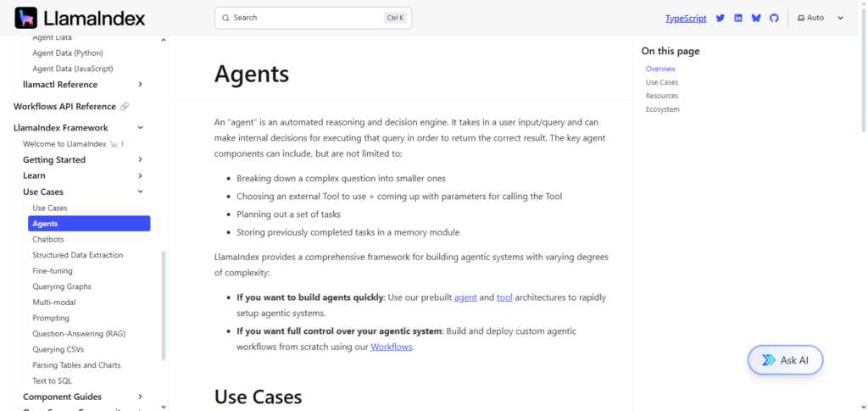Collapse the Use Cases sidebar group
Viewport: 868px width, 411px height.
point(140,192)
